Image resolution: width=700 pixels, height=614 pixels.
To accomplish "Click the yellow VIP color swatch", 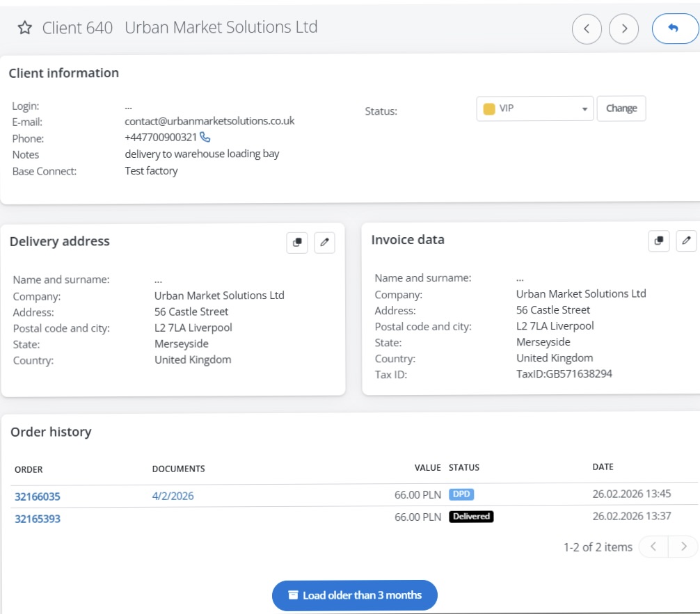I will (x=489, y=108).
